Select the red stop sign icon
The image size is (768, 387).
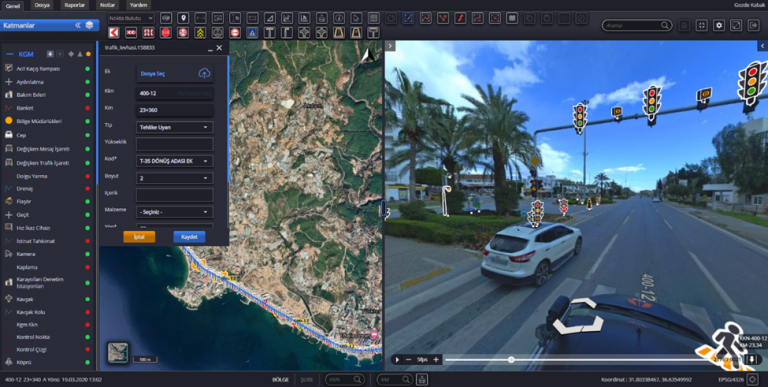tap(166, 33)
